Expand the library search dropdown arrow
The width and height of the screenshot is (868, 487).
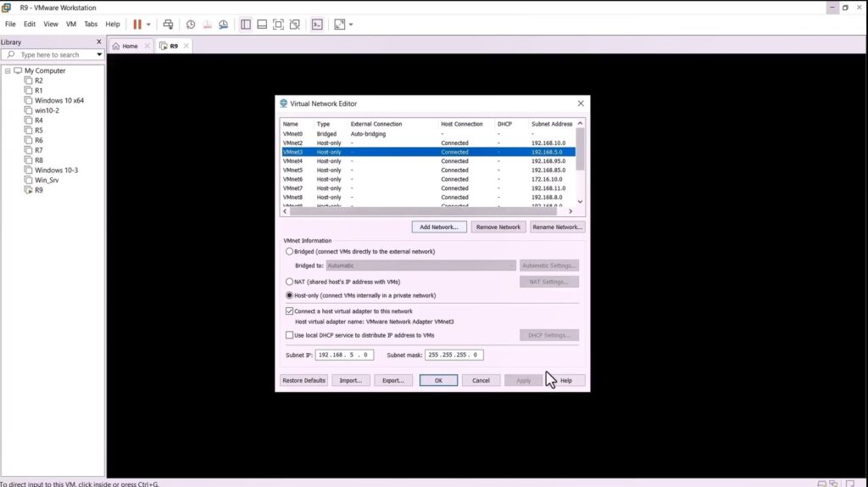(99, 55)
